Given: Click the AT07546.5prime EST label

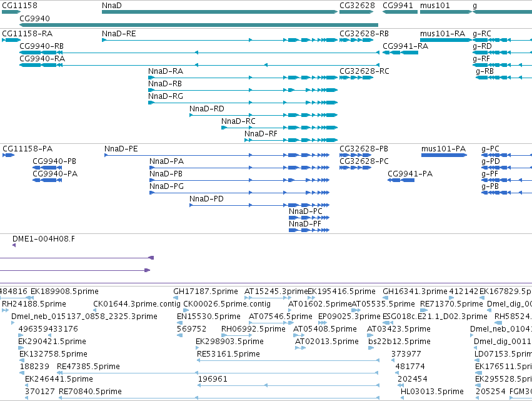Looking at the screenshot, I should 281,317.
